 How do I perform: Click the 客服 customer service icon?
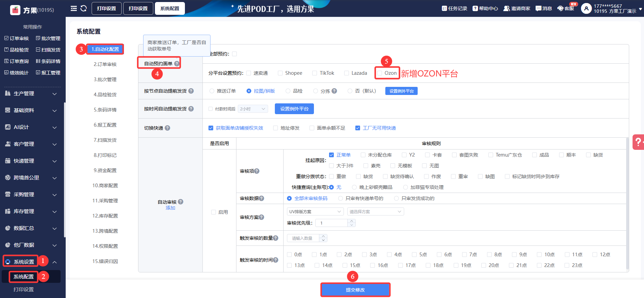[x=560, y=8]
